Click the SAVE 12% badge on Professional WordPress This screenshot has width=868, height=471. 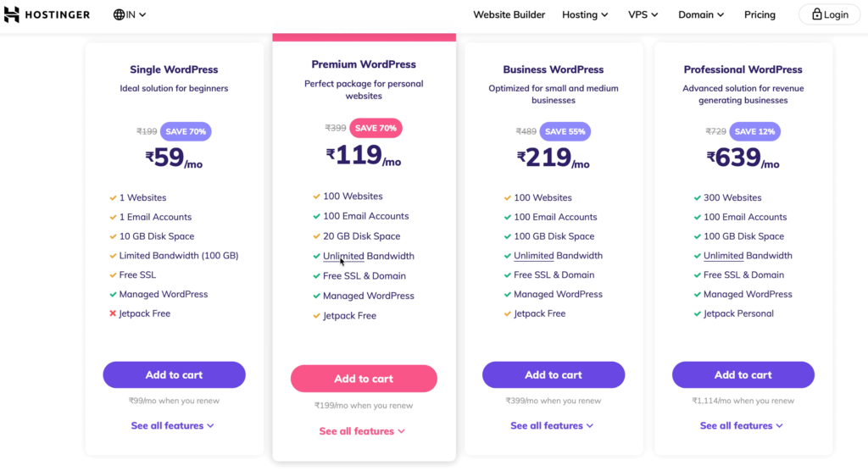tap(754, 131)
